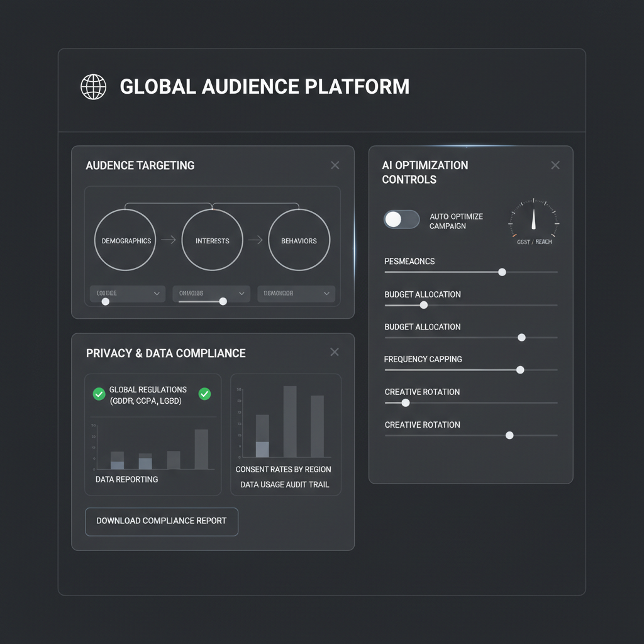Click the green checkmark right of Global Regulations
The width and height of the screenshot is (644, 644).
pyautogui.click(x=204, y=394)
